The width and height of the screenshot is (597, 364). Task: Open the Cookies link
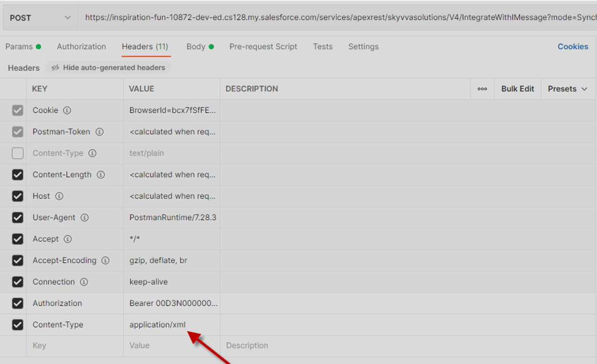point(572,47)
